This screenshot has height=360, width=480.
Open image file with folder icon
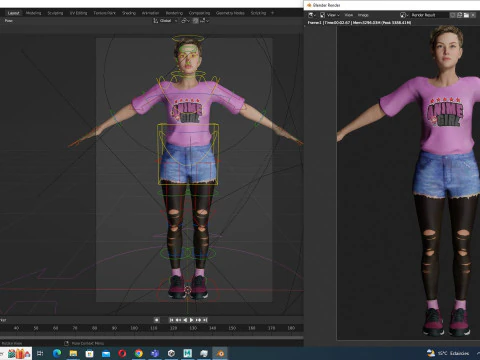point(466,15)
